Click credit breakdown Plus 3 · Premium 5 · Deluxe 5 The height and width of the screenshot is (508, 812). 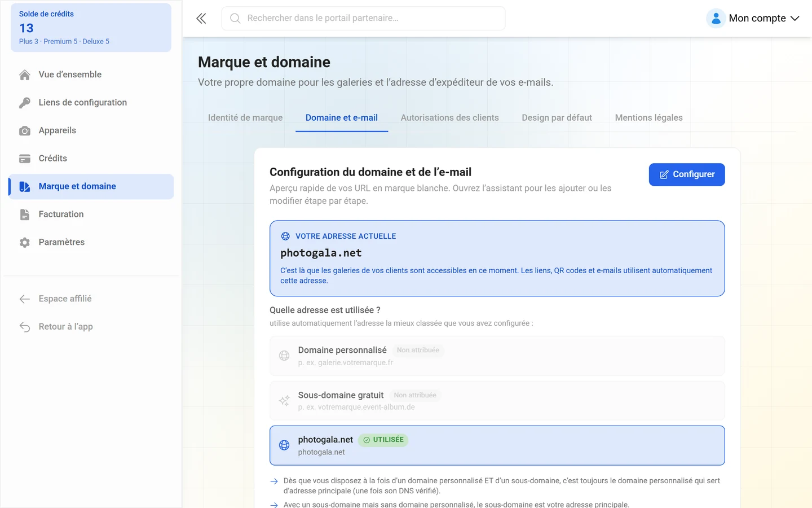[64, 41]
